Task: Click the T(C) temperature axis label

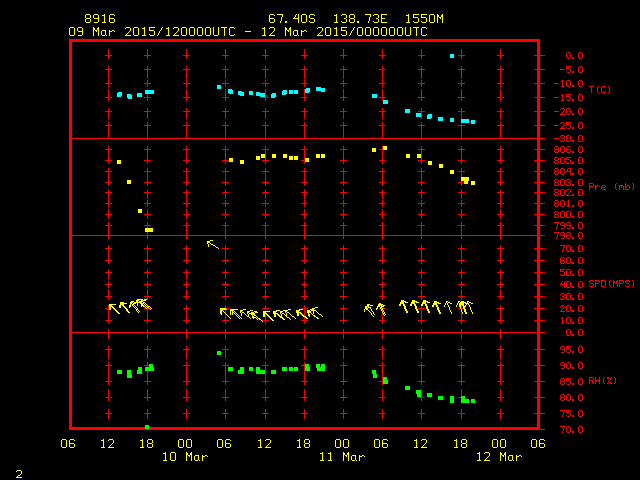Action: point(600,89)
